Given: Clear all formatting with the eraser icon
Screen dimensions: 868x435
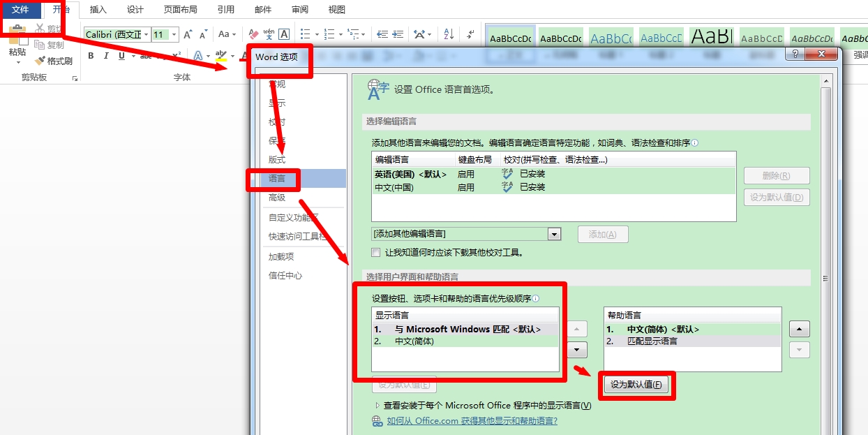Looking at the screenshot, I should 253,34.
